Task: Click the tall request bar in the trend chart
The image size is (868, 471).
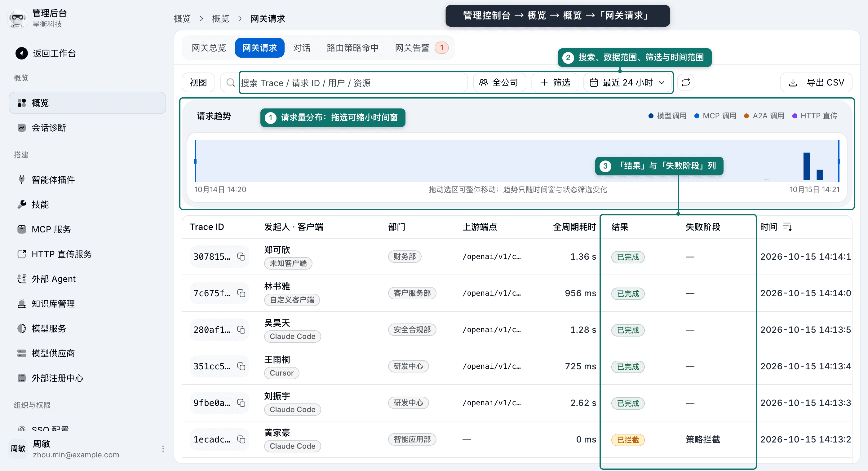Action: point(806,166)
